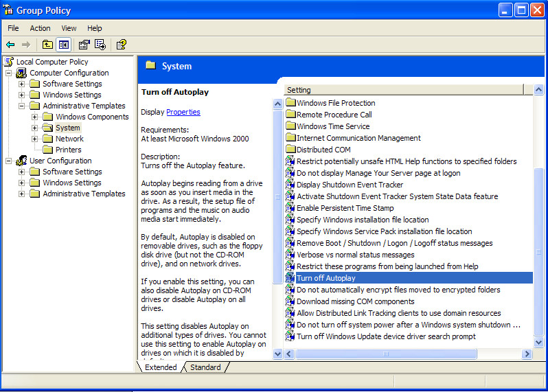Open the Help menu

click(x=94, y=28)
